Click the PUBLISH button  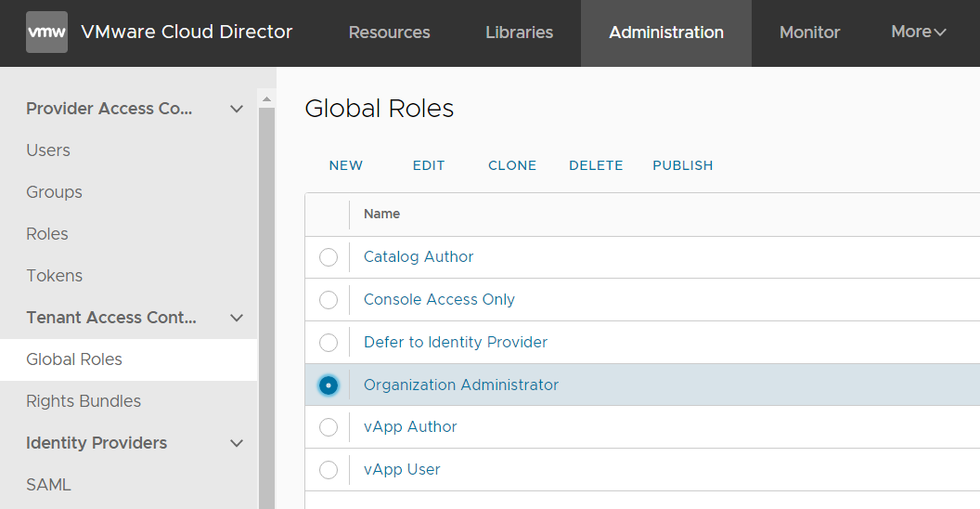[x=683, y=165]
